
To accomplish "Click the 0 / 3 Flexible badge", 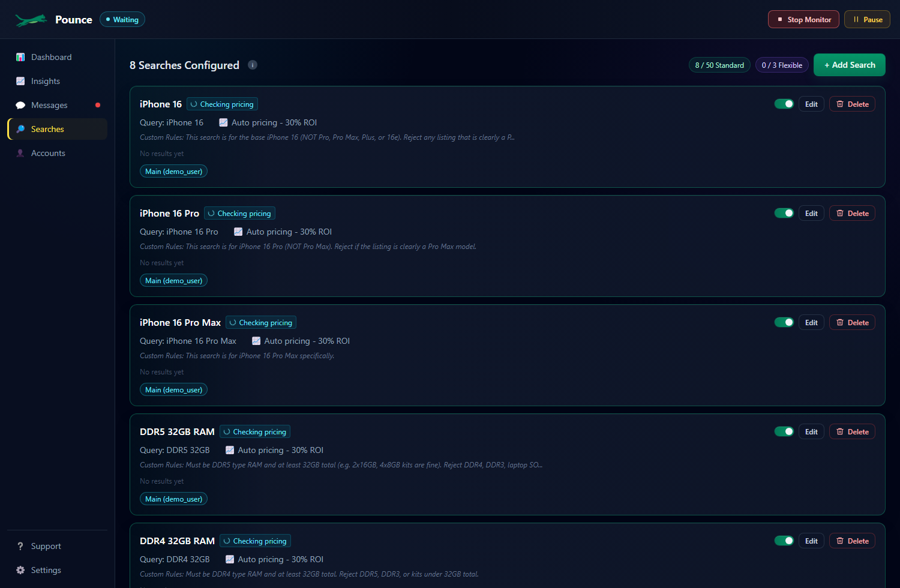I will 782,65.
